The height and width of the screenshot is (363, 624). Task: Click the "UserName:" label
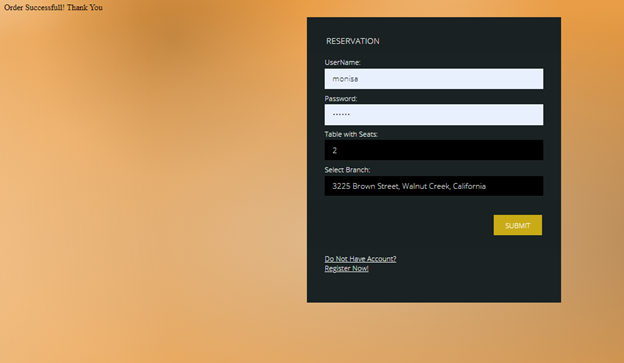point(343,62)
